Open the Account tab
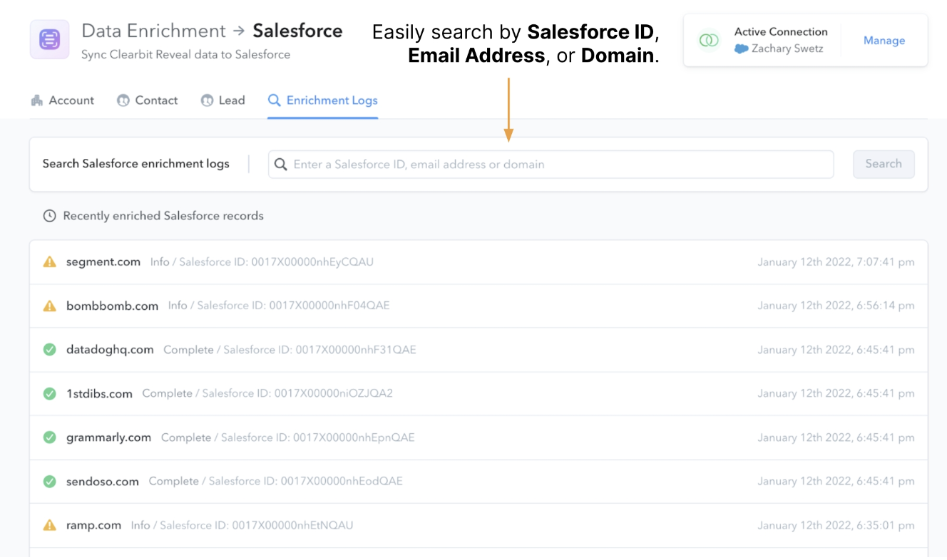This screenshot has width=947, height=560. coord(63,100)
